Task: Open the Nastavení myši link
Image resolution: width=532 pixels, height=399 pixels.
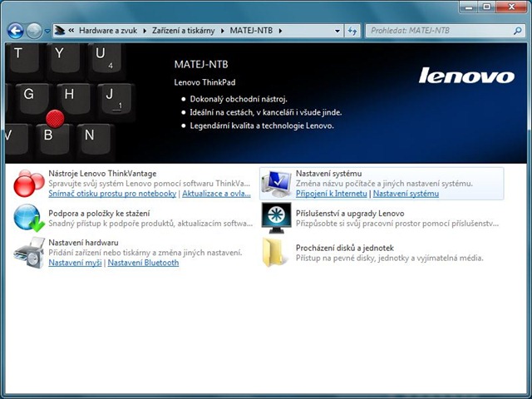Action: pos(75,263)
